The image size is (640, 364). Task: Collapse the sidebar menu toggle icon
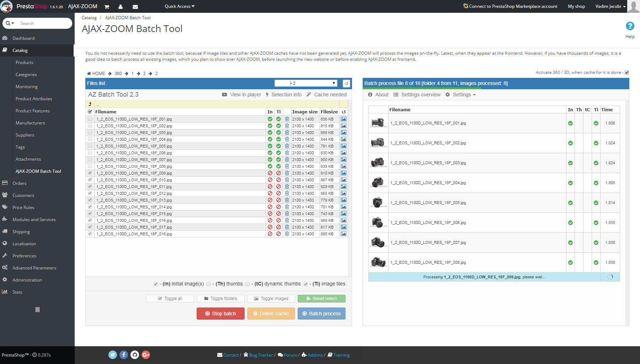[37, 310]
